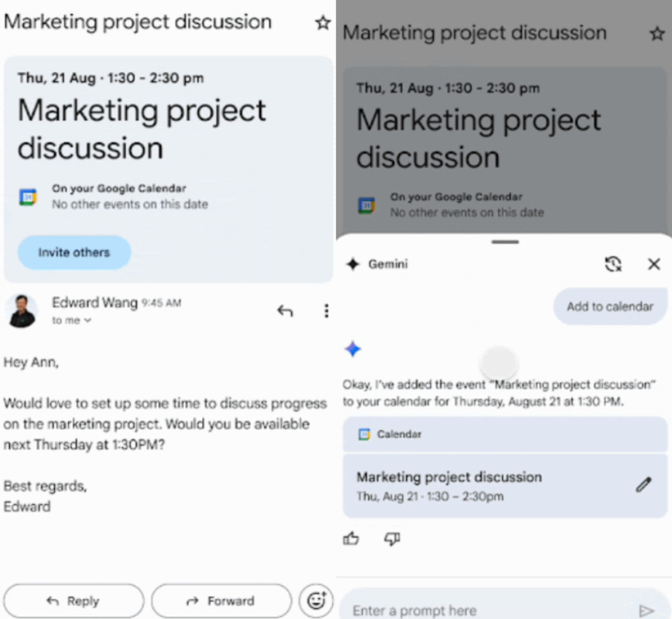Star the email in the left Gmail screen
Viewport: 672px width, 619px height.
pyautogui.click(x=323, y=23)
